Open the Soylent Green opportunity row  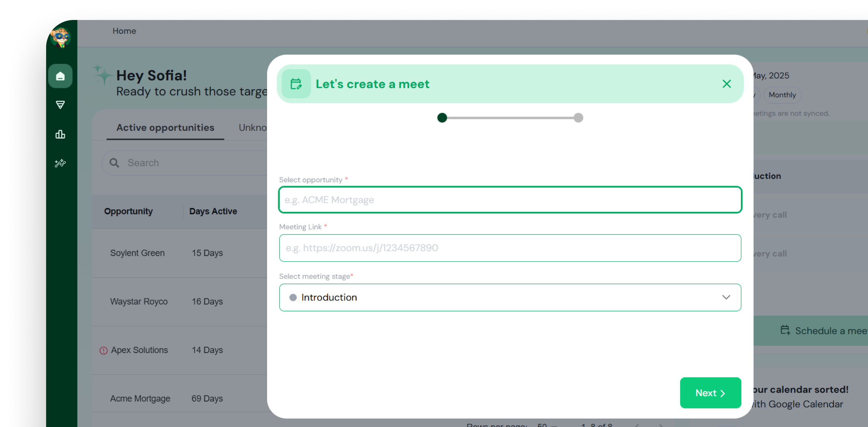coord(137,253)
